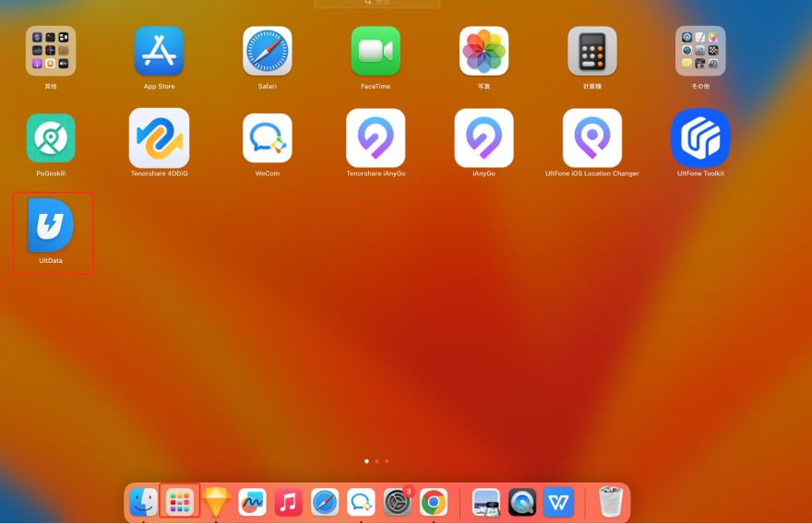Open Finder from the Dock
The image size is (812, 524).
(x=144, y=502)
